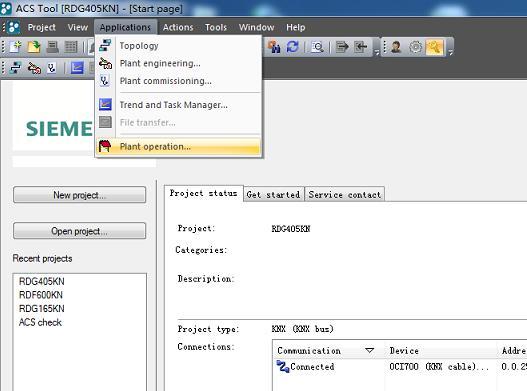The image size is (527, 391).
Task: Click the open project folder toolbar icon
Action: 34,47
